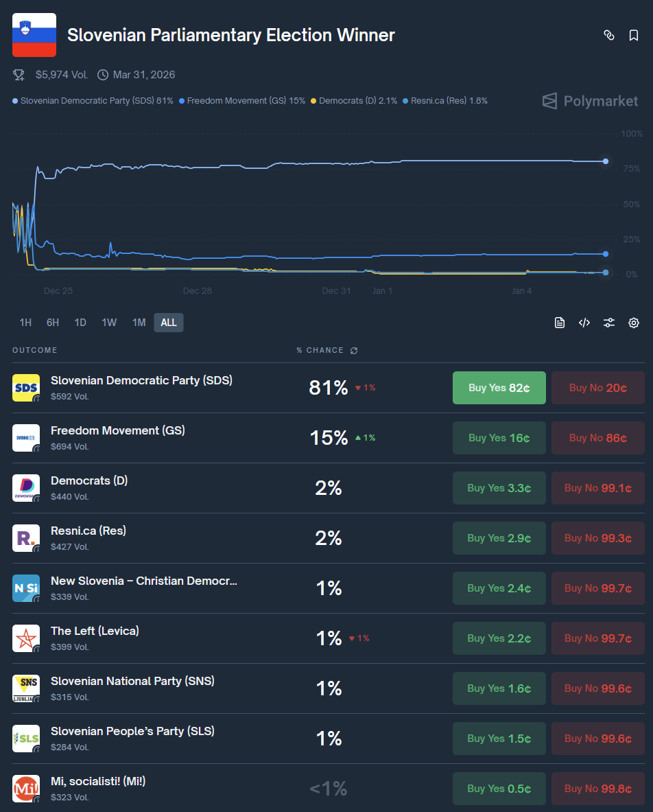Refresh the % chance column

(354, 351)
